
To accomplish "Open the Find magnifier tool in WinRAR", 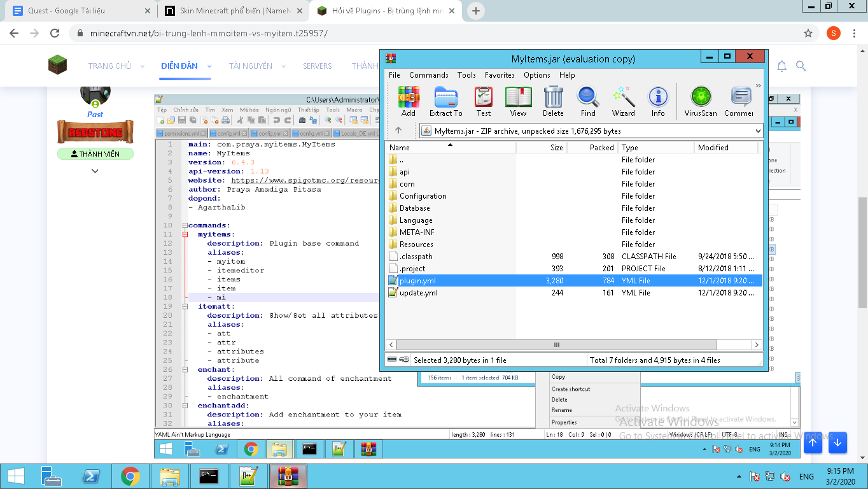I will pos(588,102).
